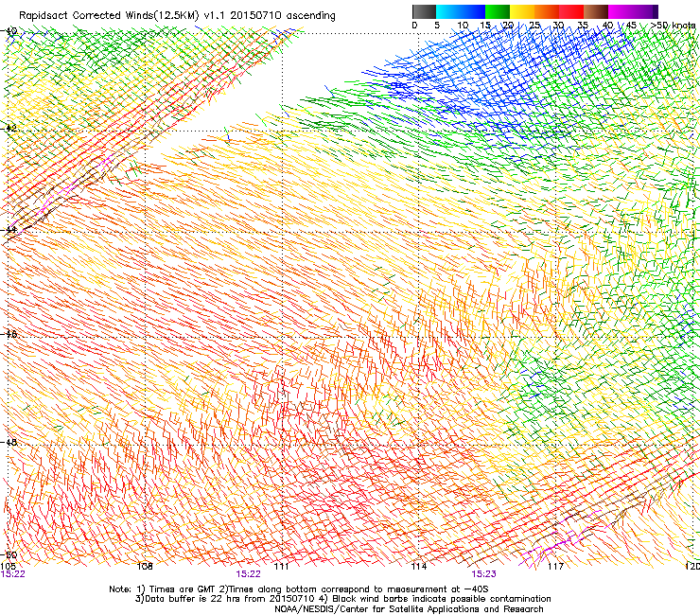Click the ">50 knots" legend label
The image size is (700, 615).
pyautogui.click(x=674, y=26)
